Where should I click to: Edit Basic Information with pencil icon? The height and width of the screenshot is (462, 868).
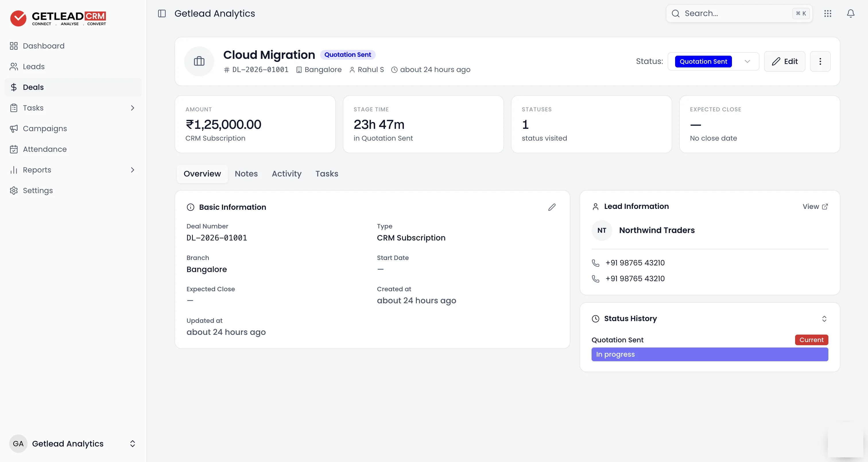click(x=552, y=207)
